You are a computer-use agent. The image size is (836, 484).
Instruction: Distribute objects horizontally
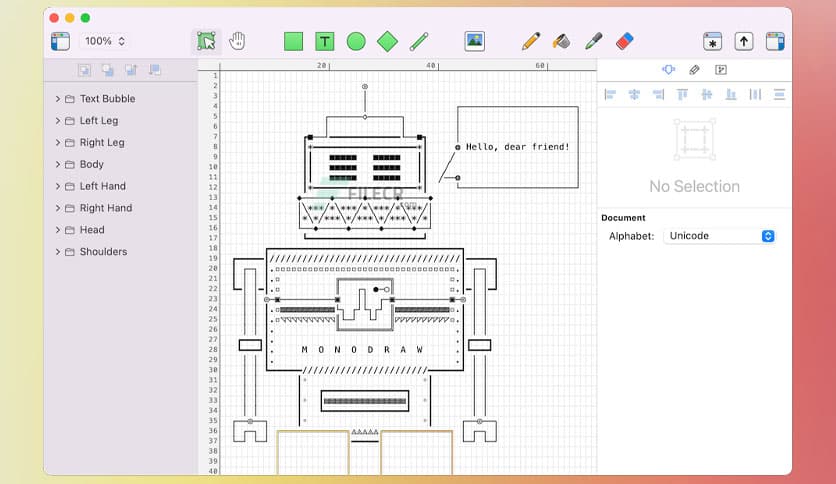[x=755, y=95]
